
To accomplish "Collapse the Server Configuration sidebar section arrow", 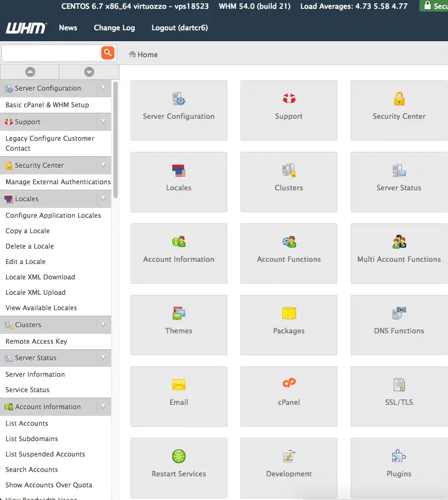I will click(103, 88).
